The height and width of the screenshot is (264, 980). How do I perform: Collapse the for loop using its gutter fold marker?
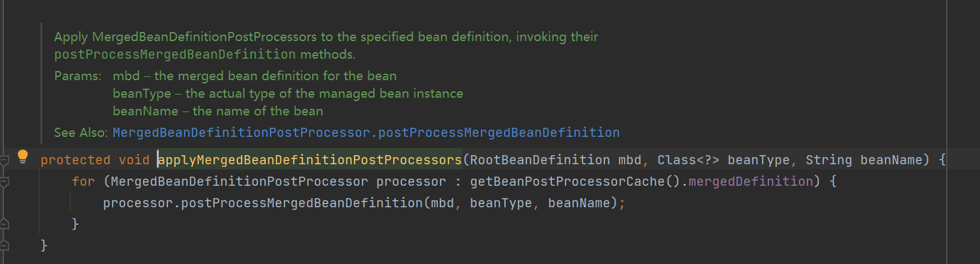coord(5,182)
